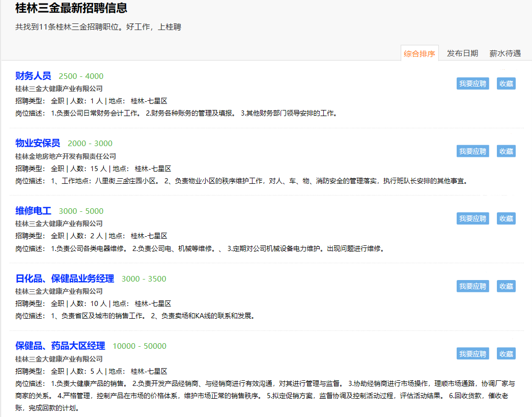Switch to the 综合排序 sort tab

419,53
